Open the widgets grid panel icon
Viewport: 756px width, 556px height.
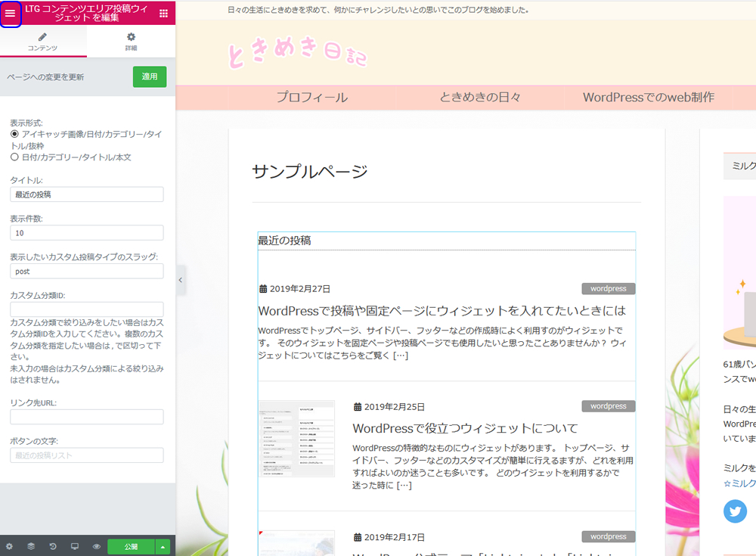click(163, 14)
